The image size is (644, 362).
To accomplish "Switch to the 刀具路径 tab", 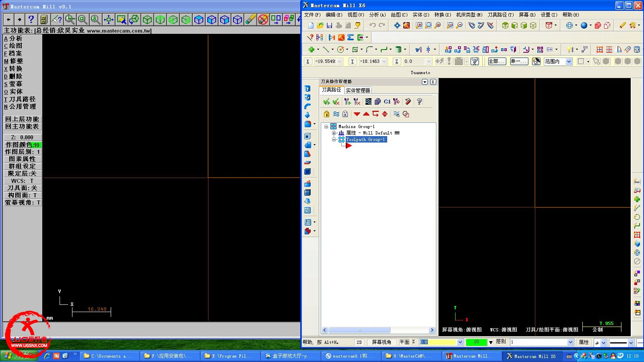I will tap(331, 90).
